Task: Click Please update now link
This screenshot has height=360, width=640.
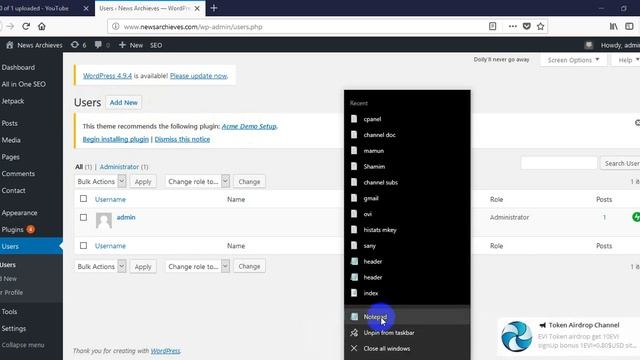Action: [x=199, y=76]
